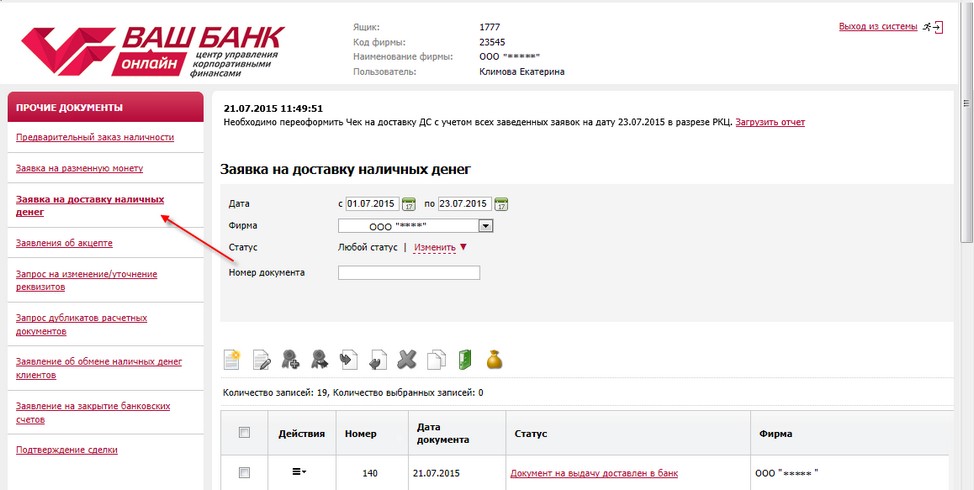The width and height of the screenshot is (974, 490).
Task: Open the start date calendar picker
Action: 409,205
